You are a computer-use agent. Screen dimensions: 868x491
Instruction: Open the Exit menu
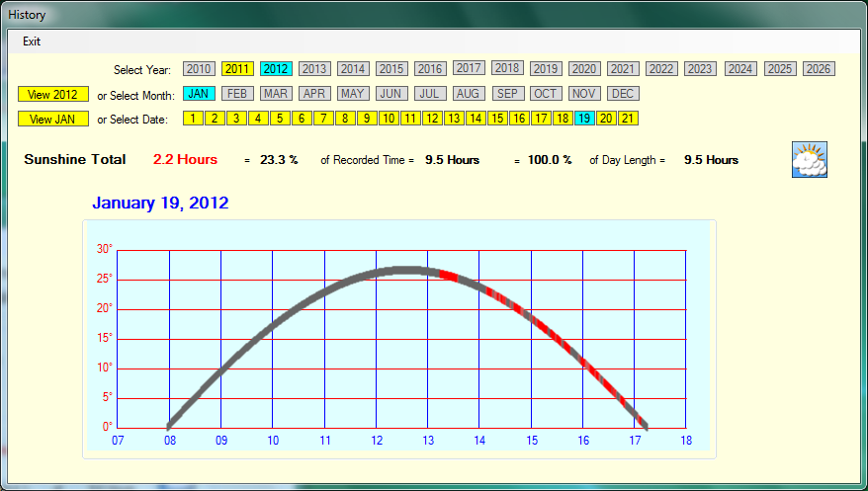coord(32,41)
